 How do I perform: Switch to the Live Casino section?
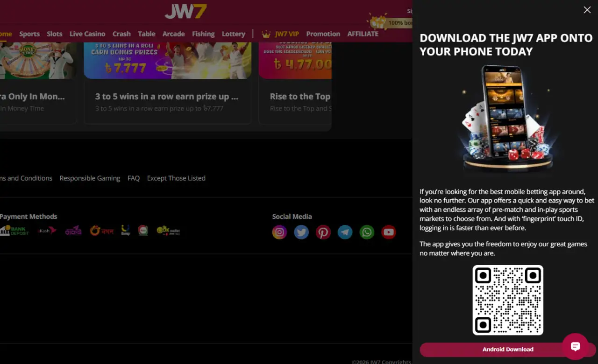tap(87, 34)
